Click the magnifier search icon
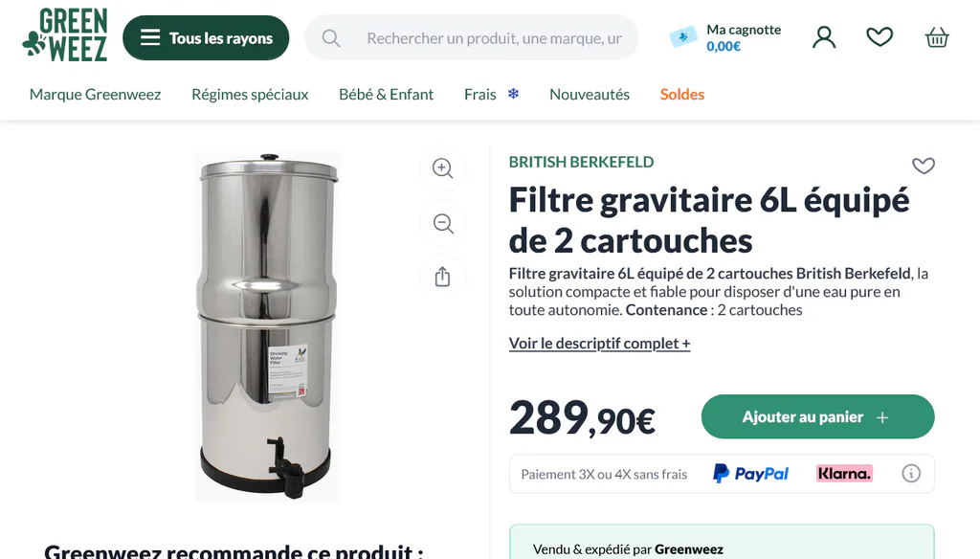Screen dimensions: 980x559 331,39
